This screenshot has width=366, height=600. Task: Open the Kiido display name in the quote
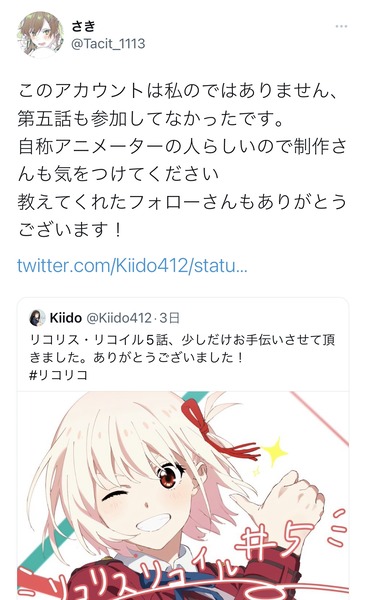pyautogui.click(x=65, y=318)
